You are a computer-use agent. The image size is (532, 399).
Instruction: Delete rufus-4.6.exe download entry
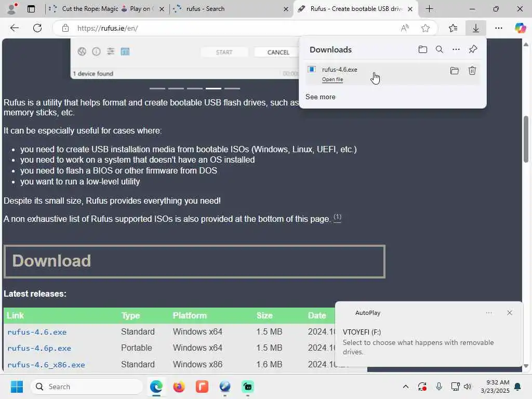tap(472, 71)
